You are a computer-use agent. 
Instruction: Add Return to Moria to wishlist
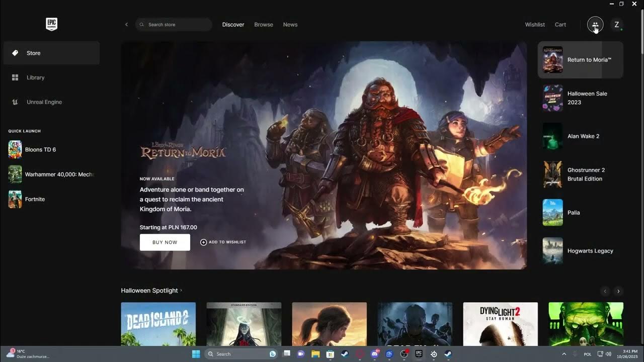[x=223, y=242]
